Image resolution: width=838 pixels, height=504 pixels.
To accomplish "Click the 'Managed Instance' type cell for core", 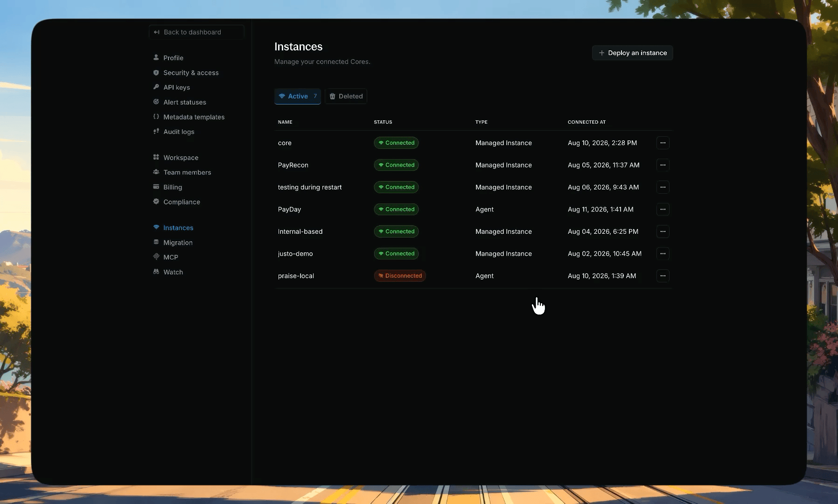I will pos(503,143).
